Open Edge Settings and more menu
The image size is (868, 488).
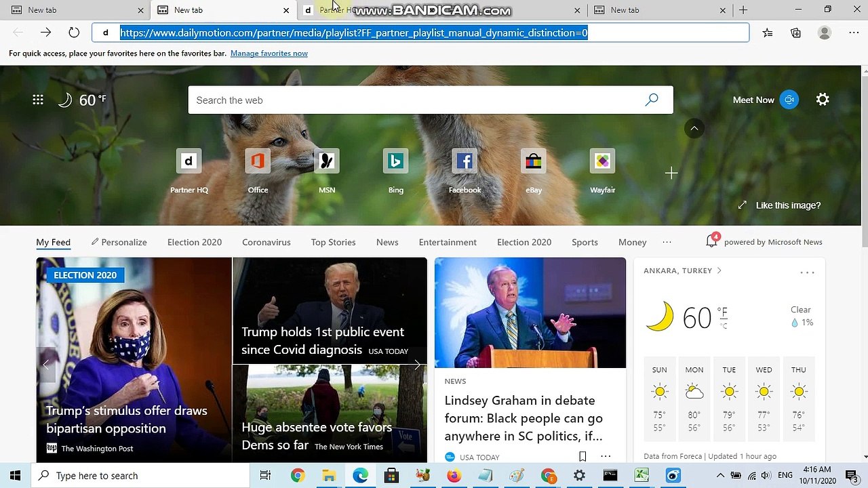(x=854, y=33)
